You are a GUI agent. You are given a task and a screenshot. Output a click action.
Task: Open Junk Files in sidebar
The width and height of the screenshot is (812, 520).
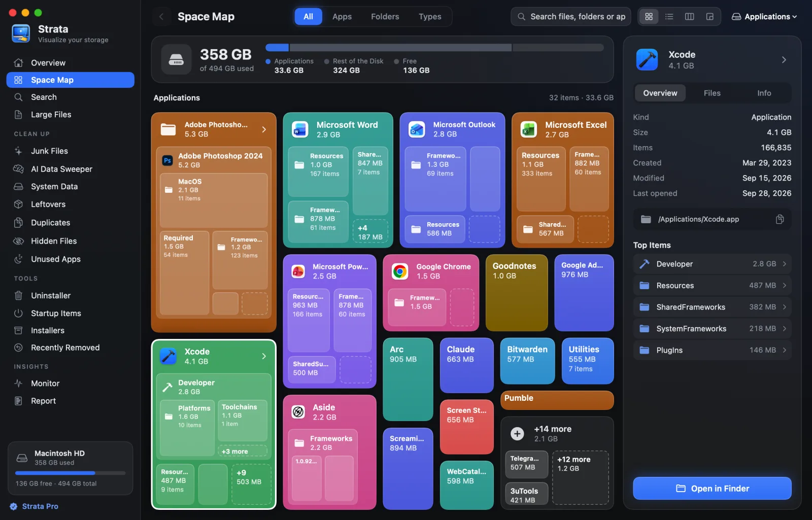pyautogui.click(x=70, y=151)
